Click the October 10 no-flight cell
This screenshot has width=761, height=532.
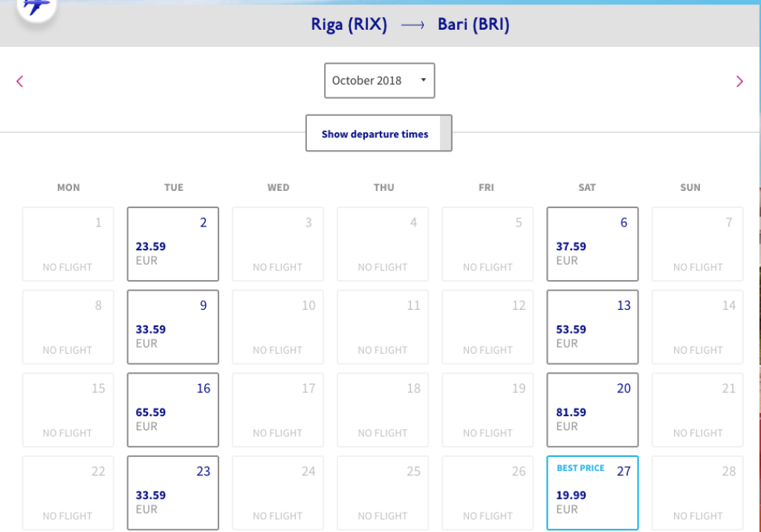[x=278, y=327]
